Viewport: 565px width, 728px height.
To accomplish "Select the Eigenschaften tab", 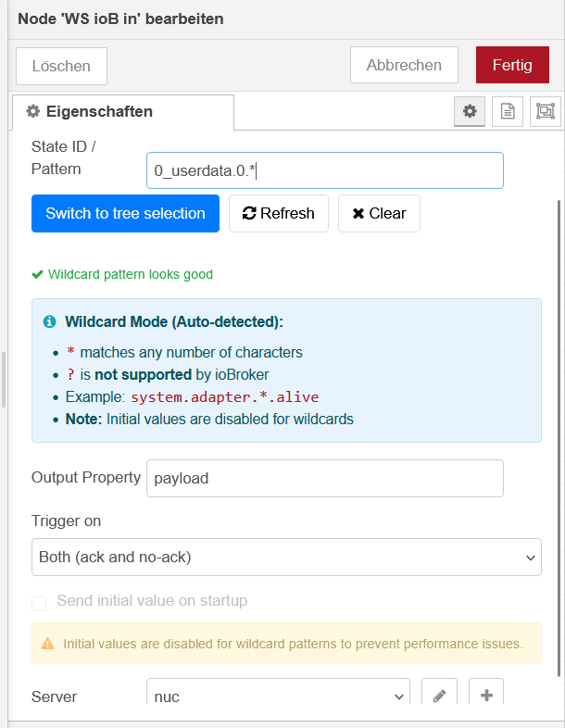I will (x=122, y=111).
